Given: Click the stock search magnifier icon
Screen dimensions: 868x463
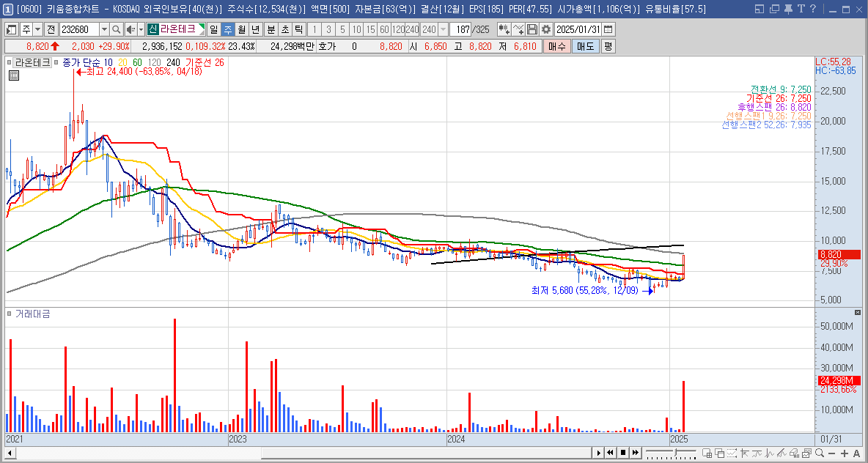Looking at the screenshot, I should pos(117,29).
